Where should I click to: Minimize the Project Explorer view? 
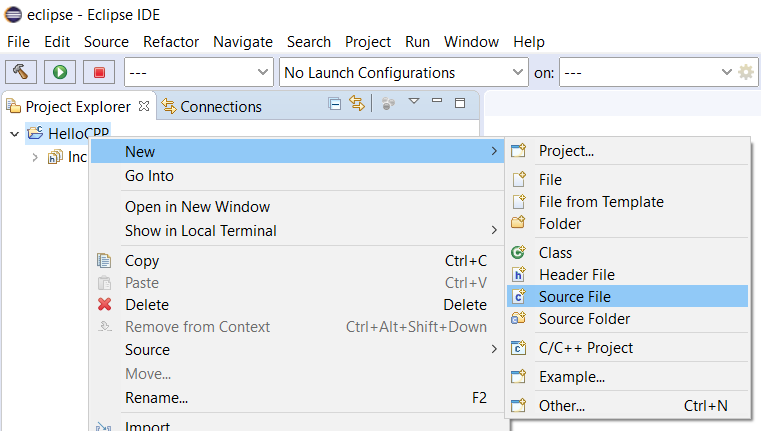point(437,100)
